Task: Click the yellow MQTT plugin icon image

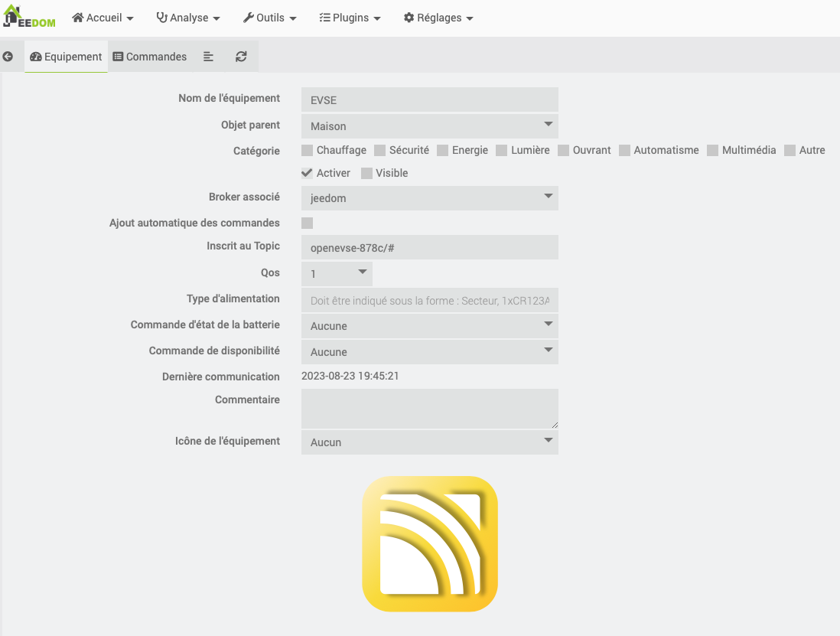Action: click(430, 543)
